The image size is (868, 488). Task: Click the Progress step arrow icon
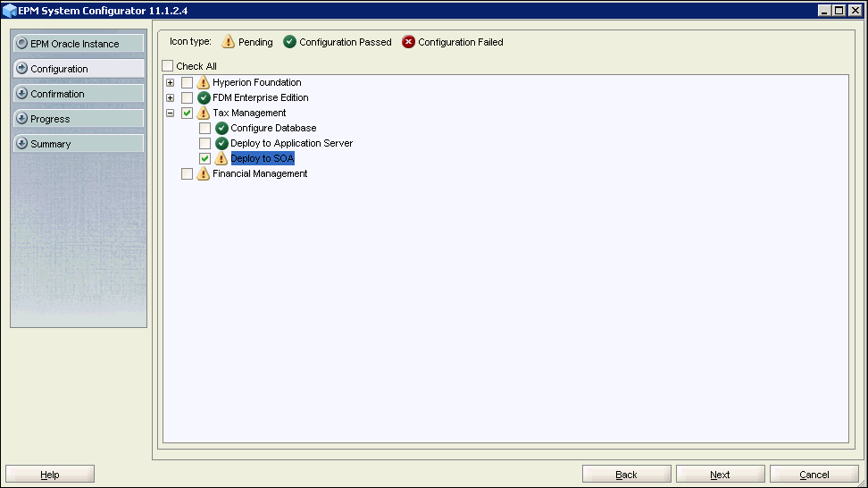[22, 118]
